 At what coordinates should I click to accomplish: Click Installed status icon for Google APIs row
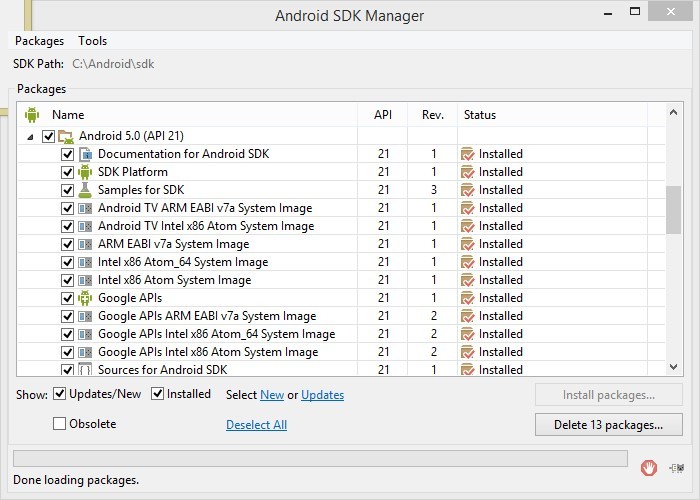[467, 298]
